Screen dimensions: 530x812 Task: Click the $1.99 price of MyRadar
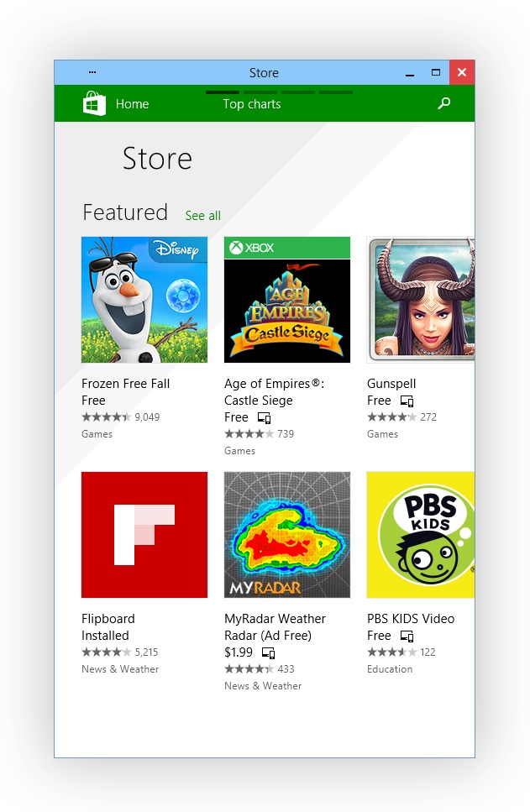pyautogui.click(x=239, y=652)
